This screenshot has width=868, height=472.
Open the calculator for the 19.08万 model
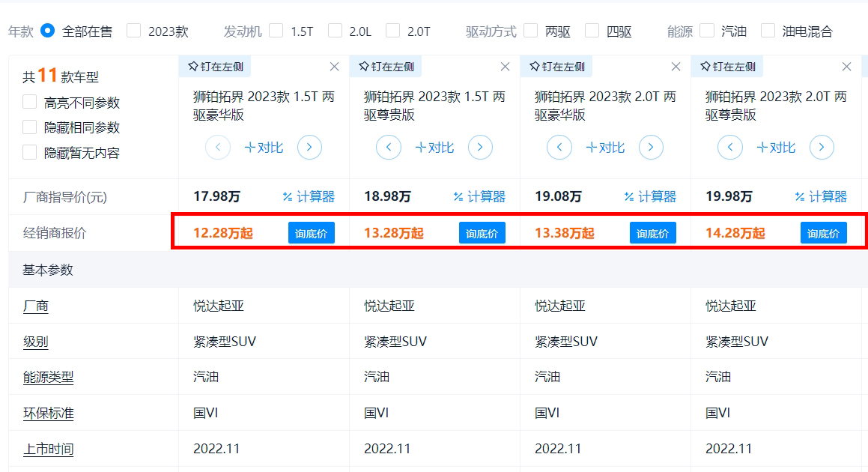coord(651,196)
